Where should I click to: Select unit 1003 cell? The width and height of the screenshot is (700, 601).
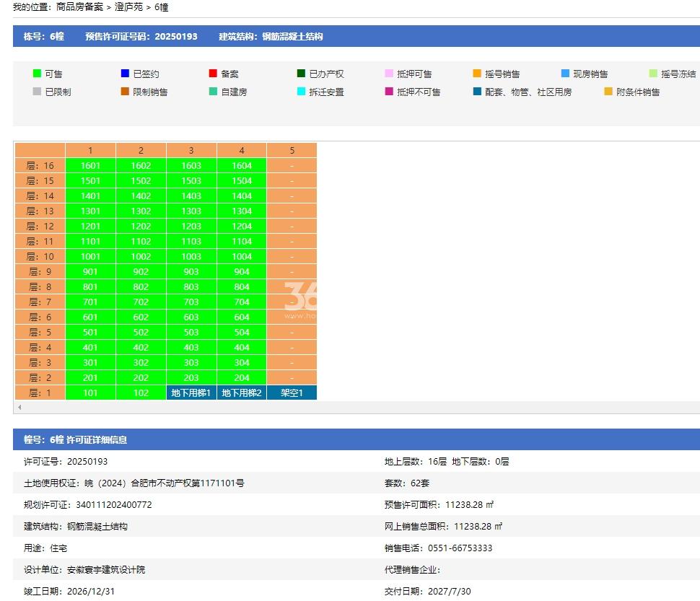tap(191, 257)
